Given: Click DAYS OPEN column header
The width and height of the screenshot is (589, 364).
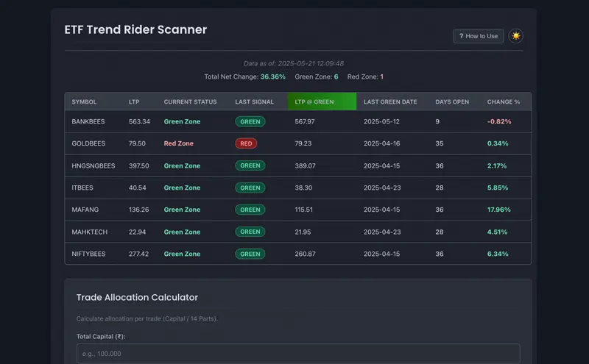Looking at the screenshot, I should pos(452,101).
